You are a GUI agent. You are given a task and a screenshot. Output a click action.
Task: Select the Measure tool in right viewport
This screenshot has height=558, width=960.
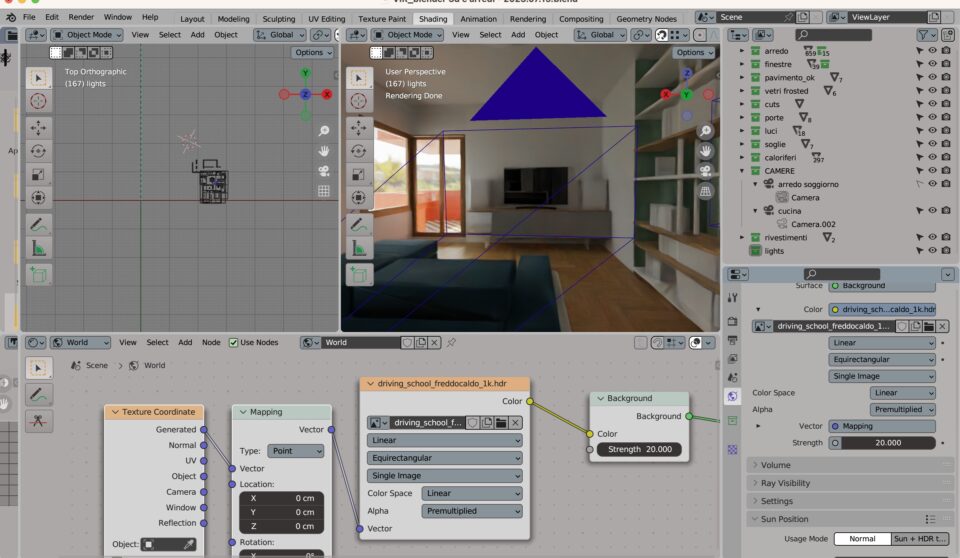[x=359, y=249]
